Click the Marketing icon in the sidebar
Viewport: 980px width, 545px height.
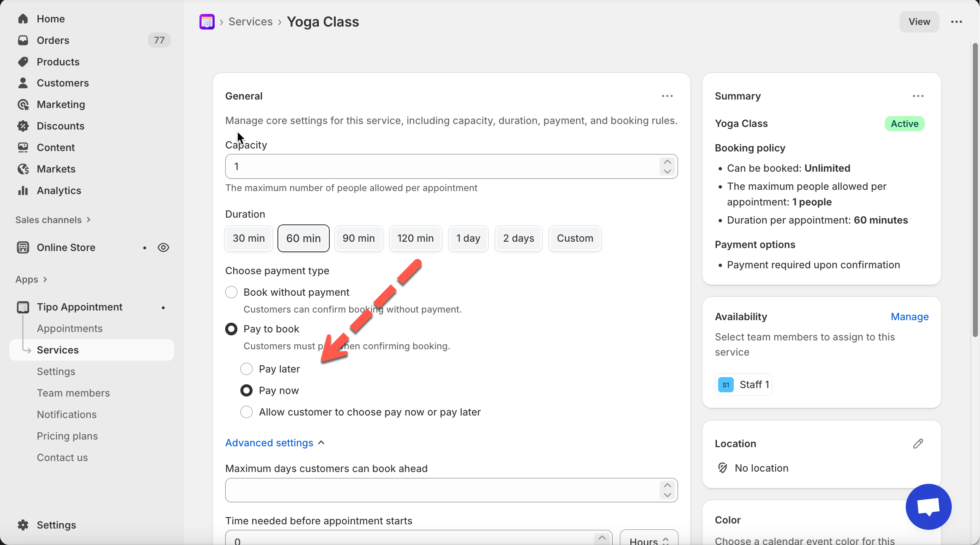tap(23, 105)
